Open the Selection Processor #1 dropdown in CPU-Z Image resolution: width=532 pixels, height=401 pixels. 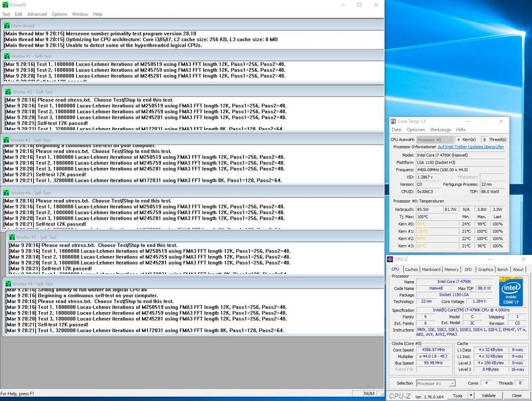point(436,383)
